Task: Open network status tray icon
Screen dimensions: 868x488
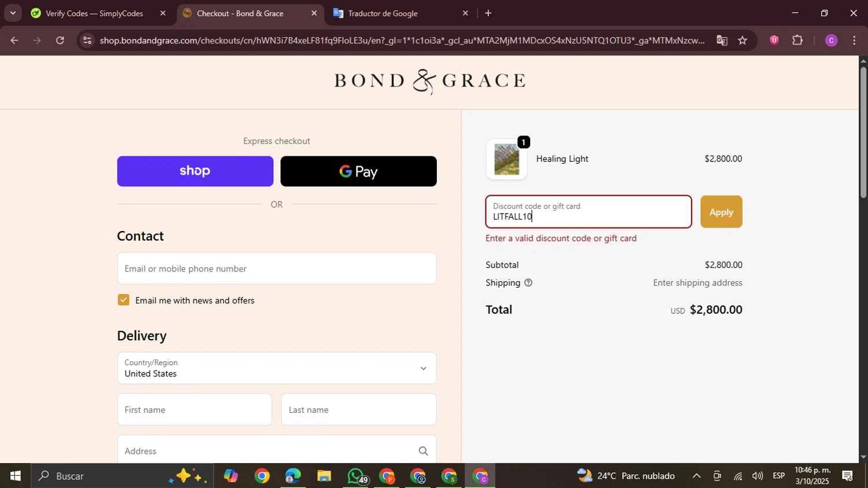Action: pos(738,476)
